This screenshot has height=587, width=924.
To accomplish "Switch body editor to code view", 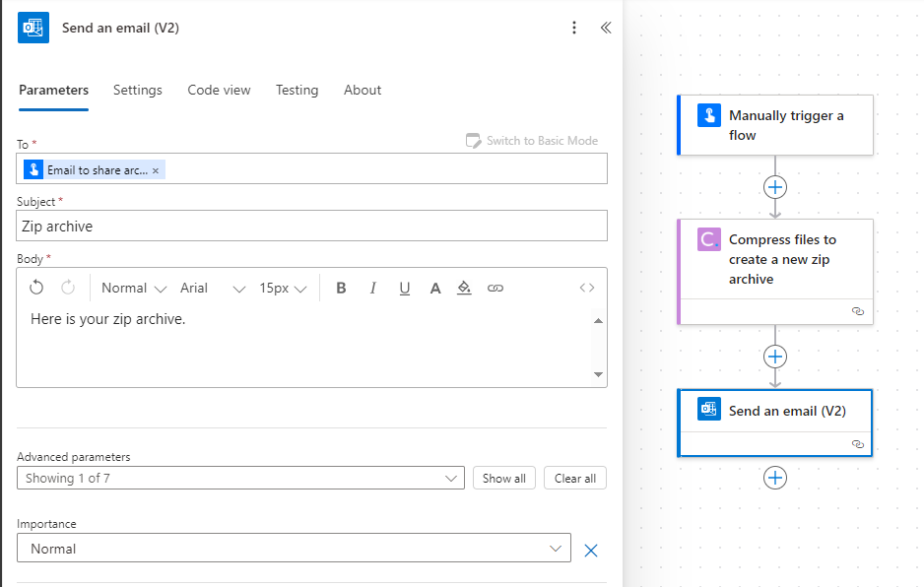I will pos(587,288).
